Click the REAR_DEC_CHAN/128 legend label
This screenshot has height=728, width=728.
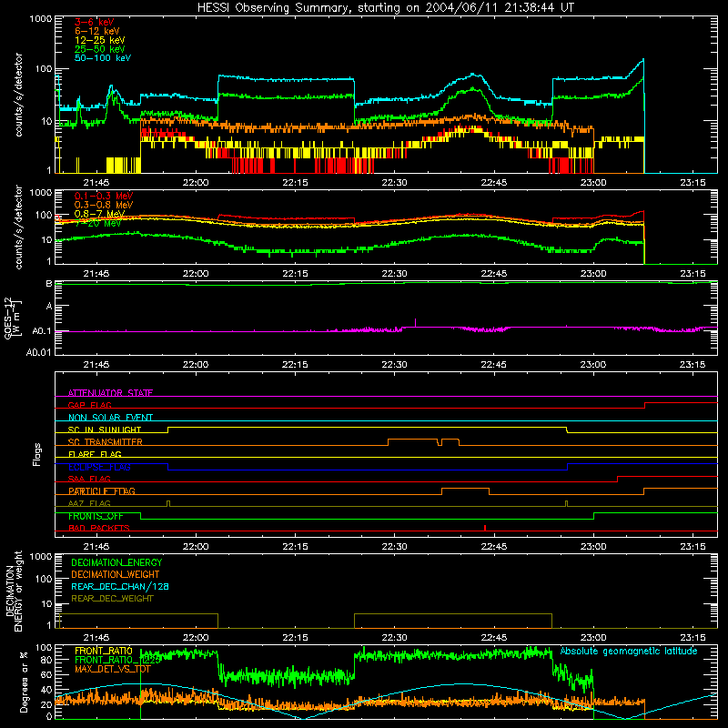pyautogui.click(x=120, y=586)
